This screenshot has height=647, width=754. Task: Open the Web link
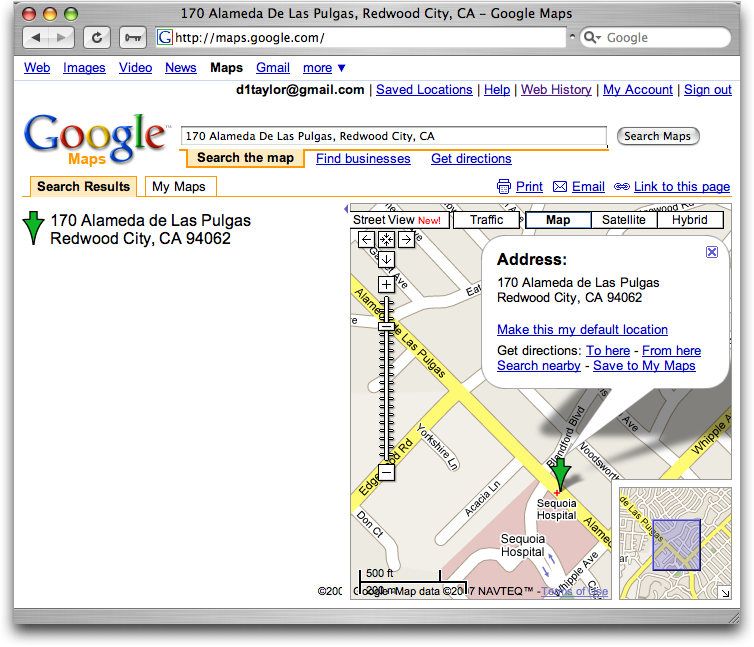(37, 68)
